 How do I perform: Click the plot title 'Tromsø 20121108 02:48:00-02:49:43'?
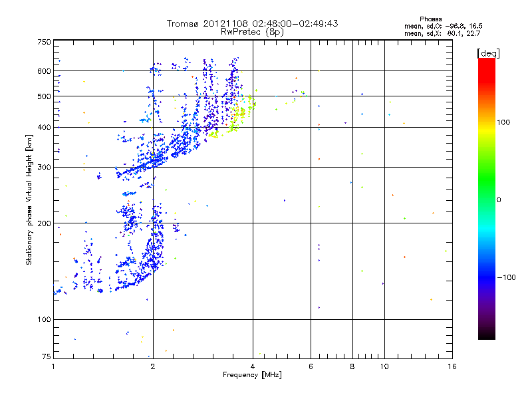[x=252, y=23]
